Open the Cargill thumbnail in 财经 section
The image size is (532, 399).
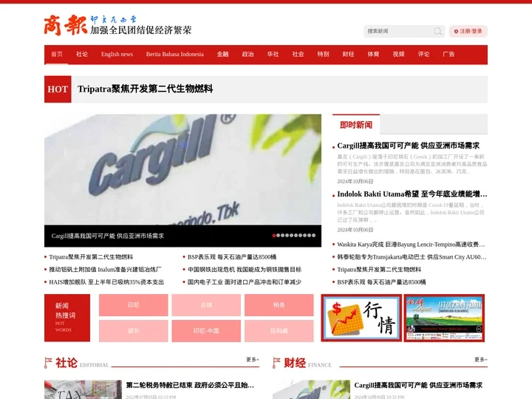point(312,389)
